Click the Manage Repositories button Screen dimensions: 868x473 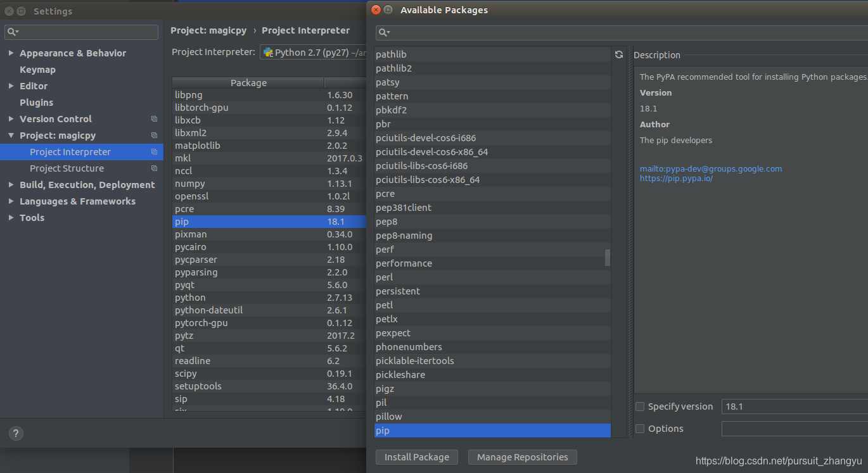[523, 457]
